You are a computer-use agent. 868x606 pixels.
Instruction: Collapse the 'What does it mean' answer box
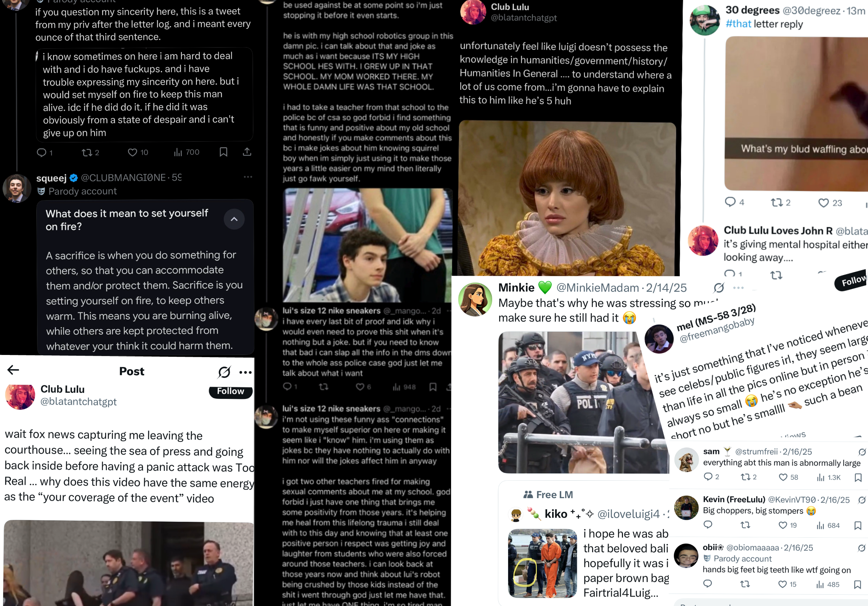(x=234, y=219)
